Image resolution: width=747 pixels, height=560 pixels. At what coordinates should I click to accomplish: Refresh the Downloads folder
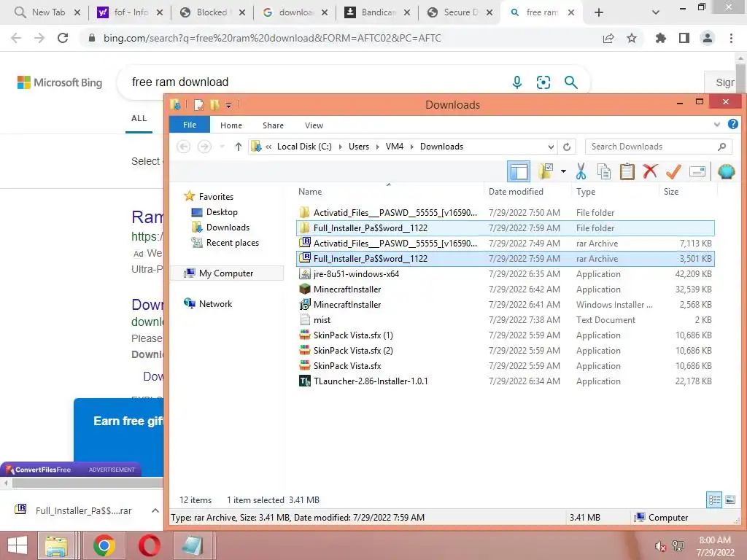pyautogui.click(x=567, y=147)
